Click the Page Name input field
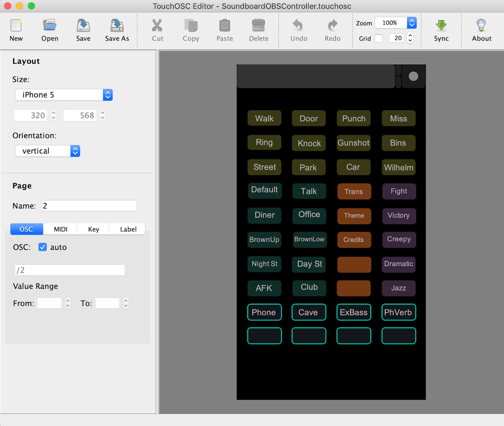This screenshot has width=504, height=426. click(x=89, y=206)
